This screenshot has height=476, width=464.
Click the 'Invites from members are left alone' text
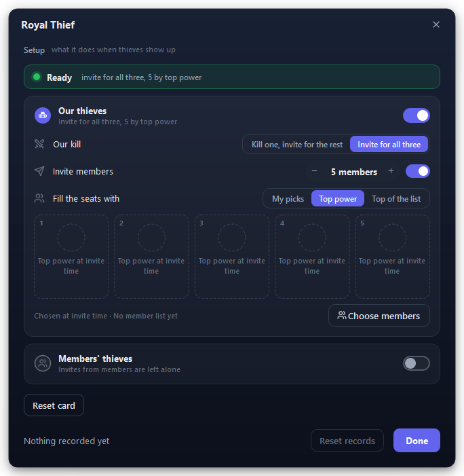(x=119, y=369)
